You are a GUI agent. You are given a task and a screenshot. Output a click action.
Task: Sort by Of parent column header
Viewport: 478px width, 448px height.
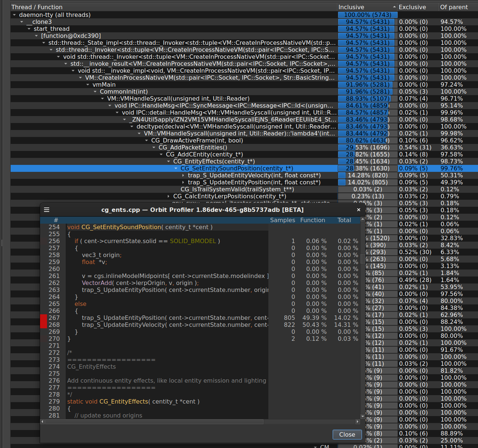[458, 7]
